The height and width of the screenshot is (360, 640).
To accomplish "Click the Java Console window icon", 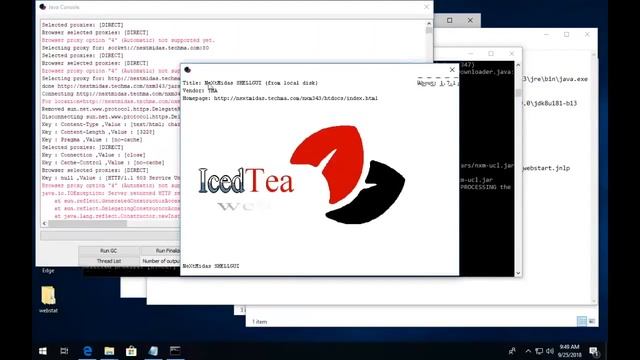I will pos(43,7).
